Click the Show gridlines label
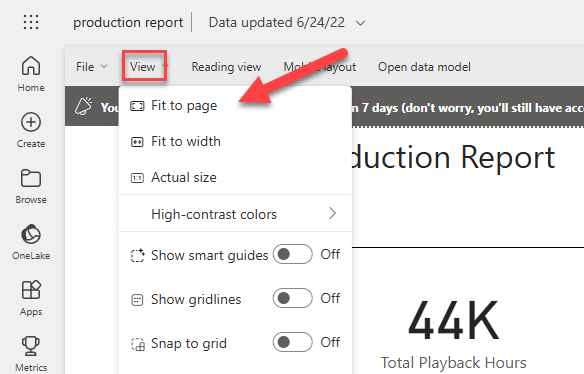 196,299
